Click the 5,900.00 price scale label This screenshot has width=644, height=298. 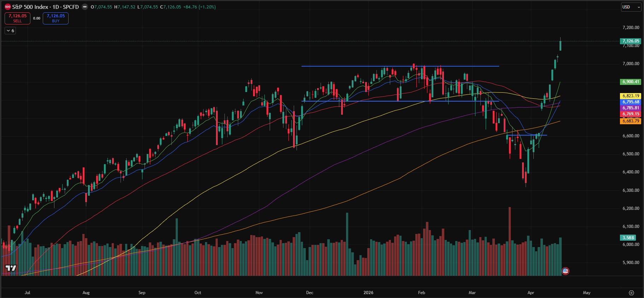[x=631, y=263]
